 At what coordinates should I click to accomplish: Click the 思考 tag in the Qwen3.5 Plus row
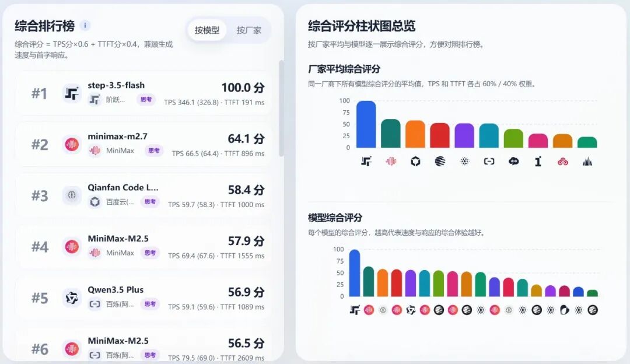point(150,304)
